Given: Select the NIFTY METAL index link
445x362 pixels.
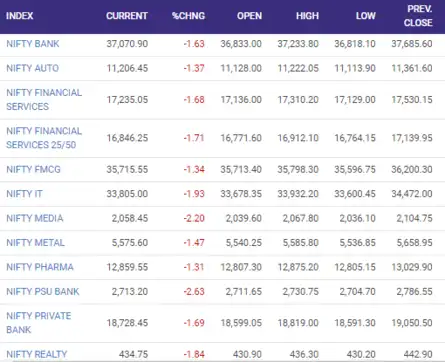Looking at the screenshot, I should tap(35, 242).
